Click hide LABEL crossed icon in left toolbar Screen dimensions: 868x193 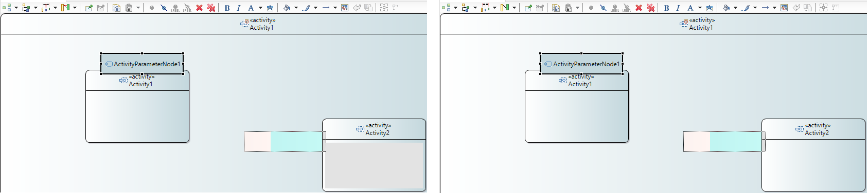pyautogui.click(x=187, y=8)
